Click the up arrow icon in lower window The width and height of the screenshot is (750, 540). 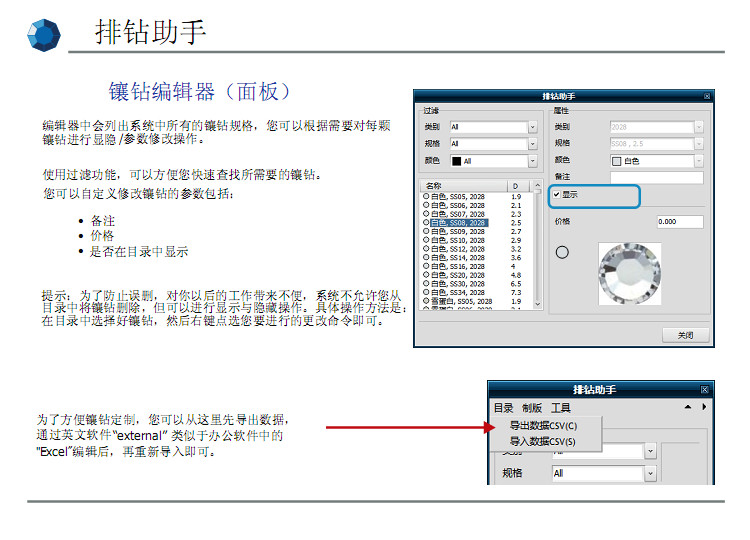[687, 408]
